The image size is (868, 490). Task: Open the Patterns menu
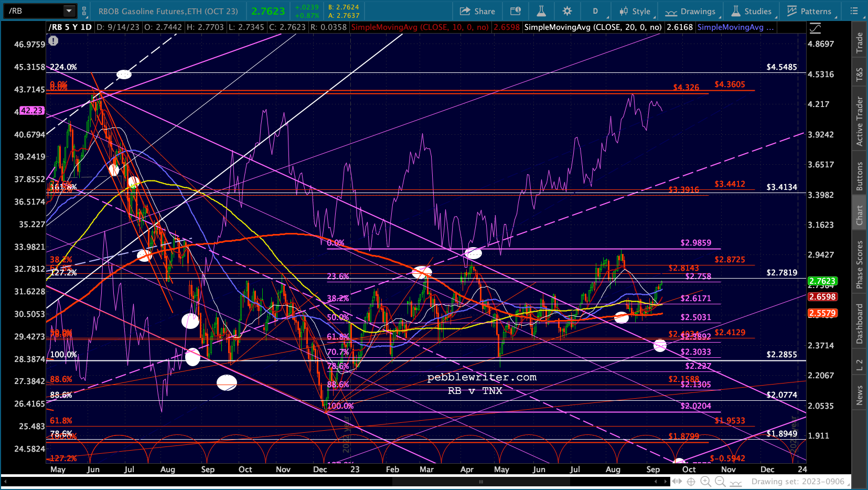click(x=809, y=11)
